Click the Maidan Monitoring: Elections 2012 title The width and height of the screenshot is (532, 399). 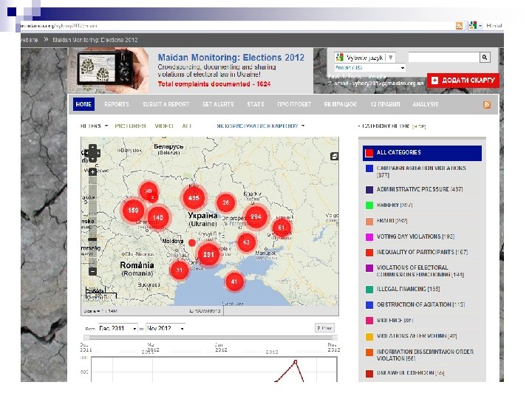(231, 58)
